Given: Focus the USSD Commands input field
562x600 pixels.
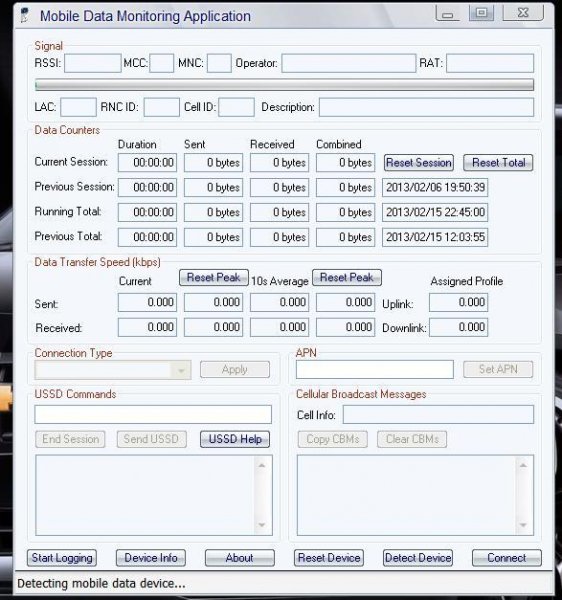Looking at the screenshot, I should 153,414.
